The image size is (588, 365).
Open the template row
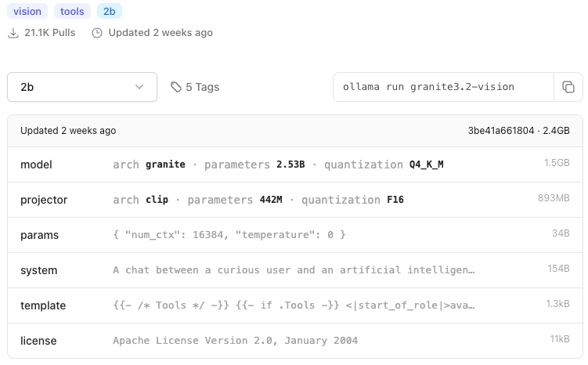[x=294, y=305]
